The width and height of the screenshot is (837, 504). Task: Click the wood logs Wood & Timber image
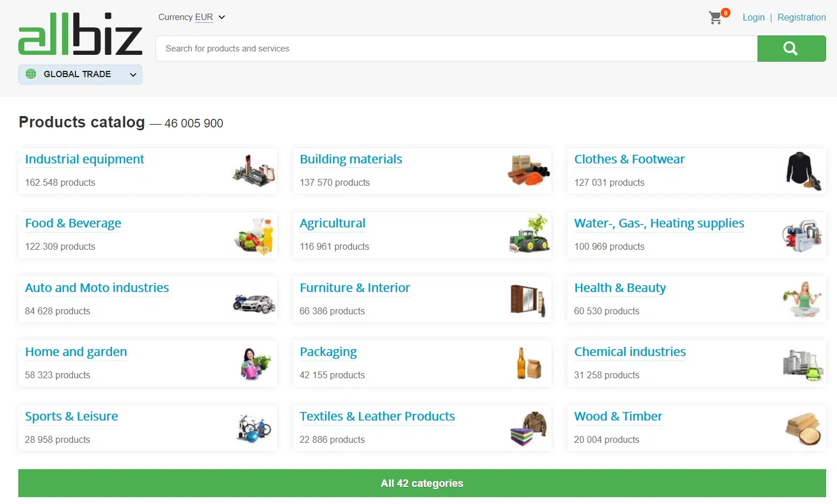click(803, 429)
